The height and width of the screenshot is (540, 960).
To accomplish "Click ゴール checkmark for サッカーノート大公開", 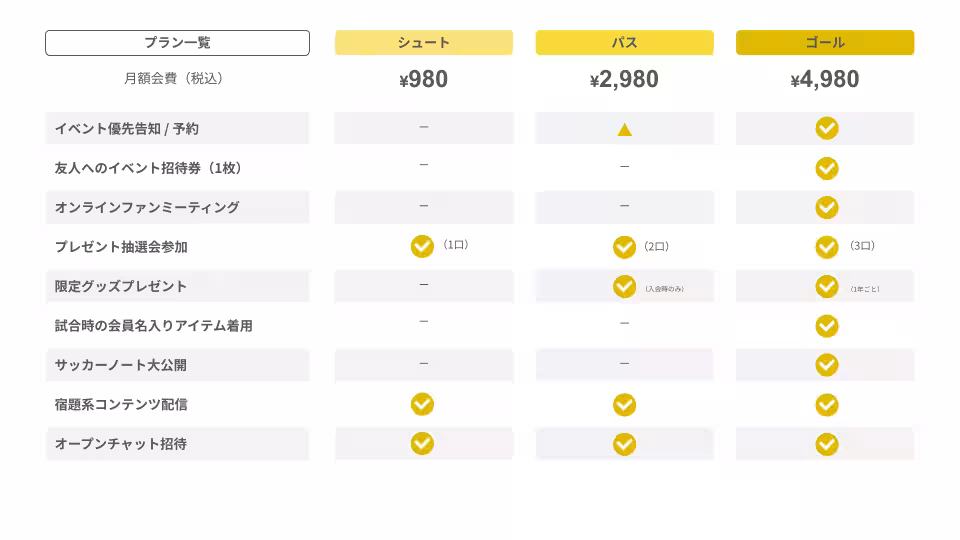I will [x=826, y=365].
